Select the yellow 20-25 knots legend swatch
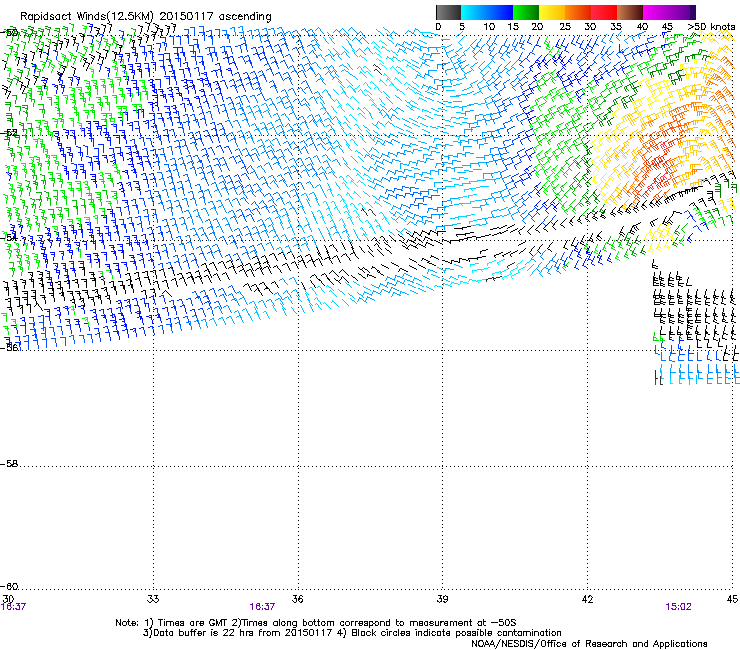The width and height of the screenshot is (740, 650). (552, 12)
